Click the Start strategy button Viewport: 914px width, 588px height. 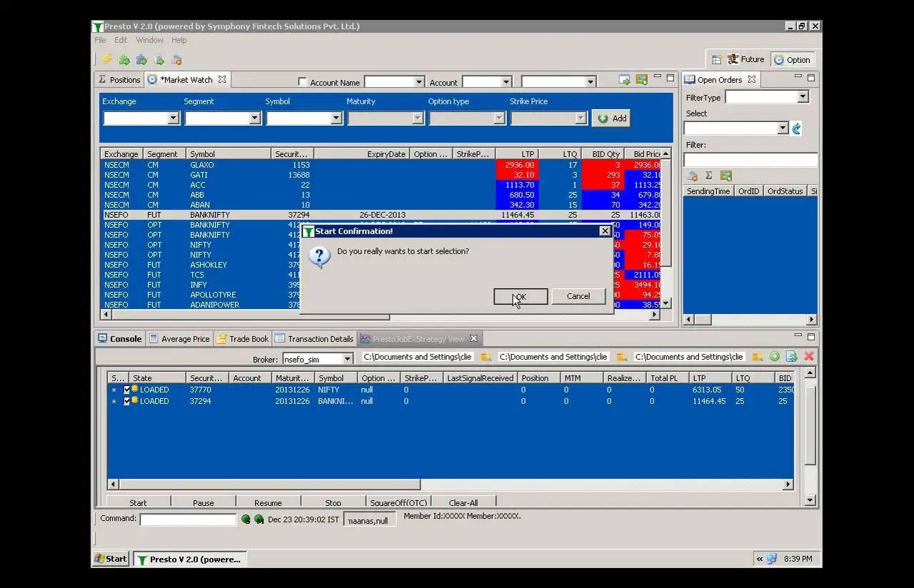pyautogui.click(x=138, y=502)
